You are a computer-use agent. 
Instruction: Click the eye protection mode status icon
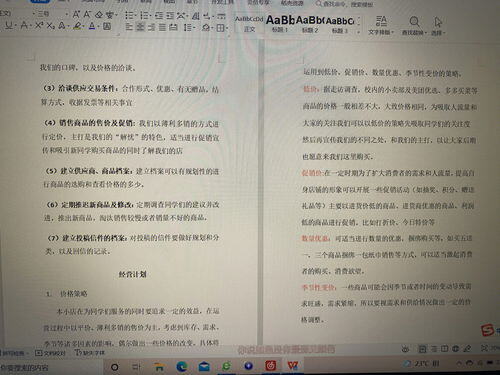pyautogui.click(x=405, y=349)
